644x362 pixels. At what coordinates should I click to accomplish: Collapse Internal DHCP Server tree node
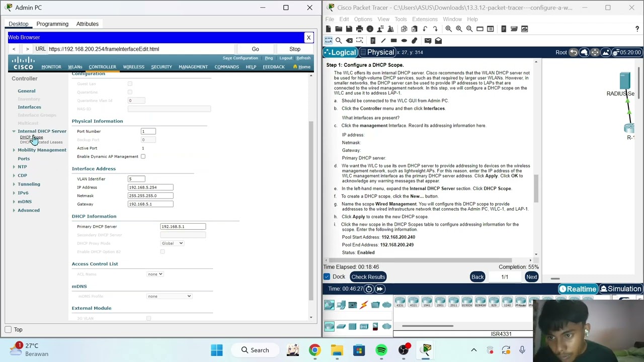(x=14, y=131)
